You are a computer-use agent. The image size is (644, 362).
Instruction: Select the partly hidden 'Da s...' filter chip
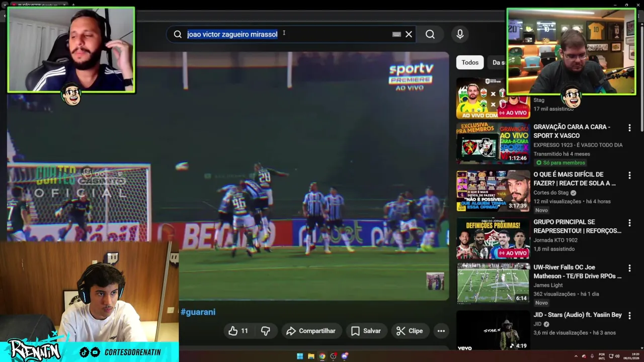point(498,62)
